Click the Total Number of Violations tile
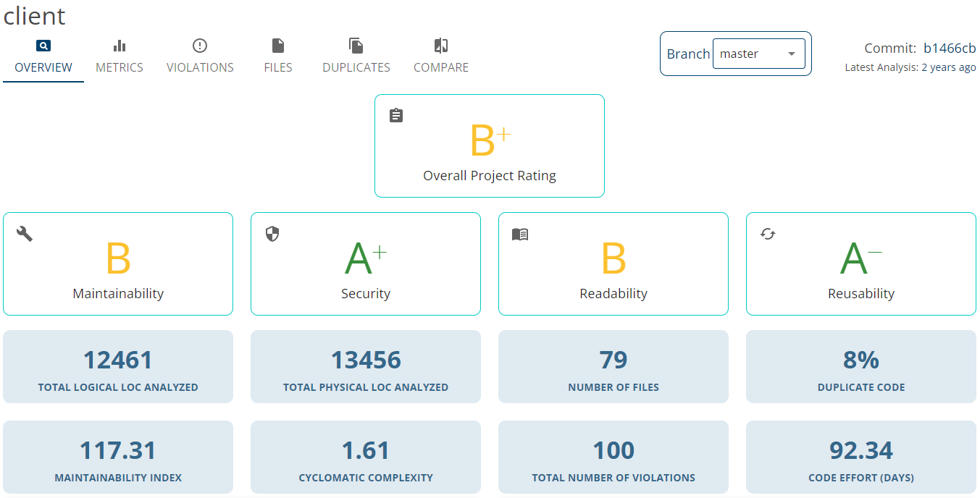This screenshot has height=498, width=980. pyautogui.click(x=613, y=457)
